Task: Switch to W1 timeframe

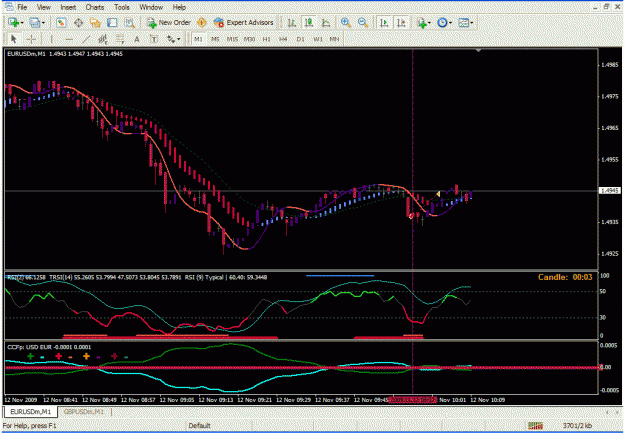Action: [x=318, y=39]
